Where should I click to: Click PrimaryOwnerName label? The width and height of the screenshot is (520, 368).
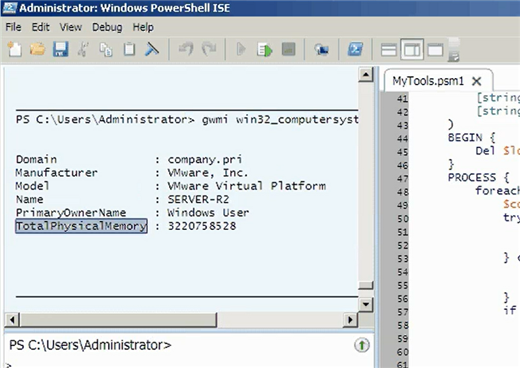coord(71,213)
